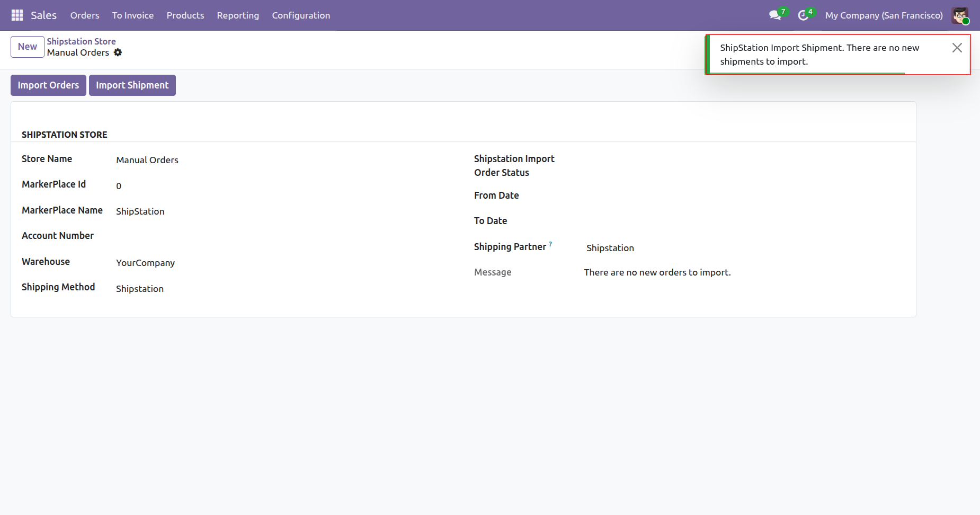Click the New record button
Image resolution: width=980 pixels, height=515 pixels.
[x=28, y=47]
